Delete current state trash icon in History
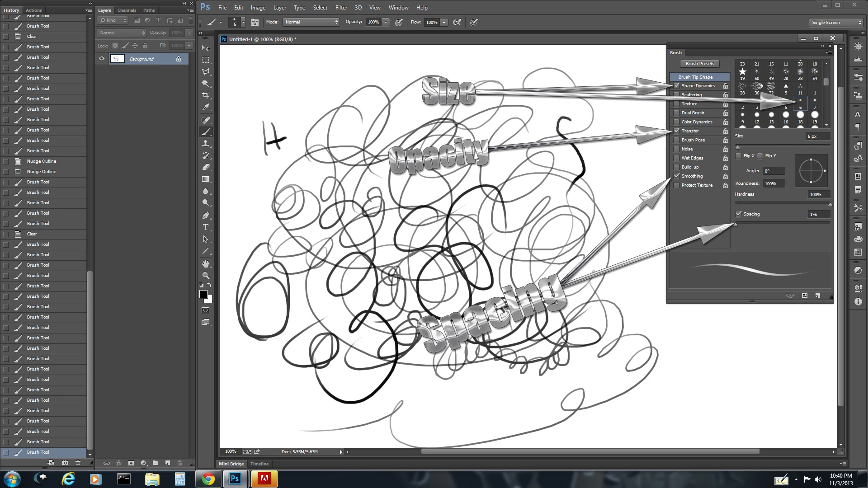Viewport: 868px width, 488px height. point(78,463)
